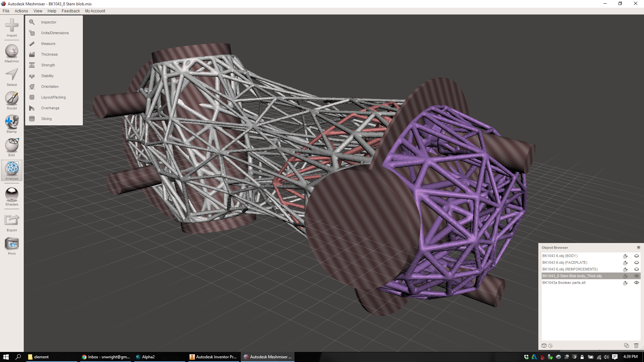The image size is (644, 362).
Task: Delete object using Object Browser trash icon
Action: tap(636, 345)
